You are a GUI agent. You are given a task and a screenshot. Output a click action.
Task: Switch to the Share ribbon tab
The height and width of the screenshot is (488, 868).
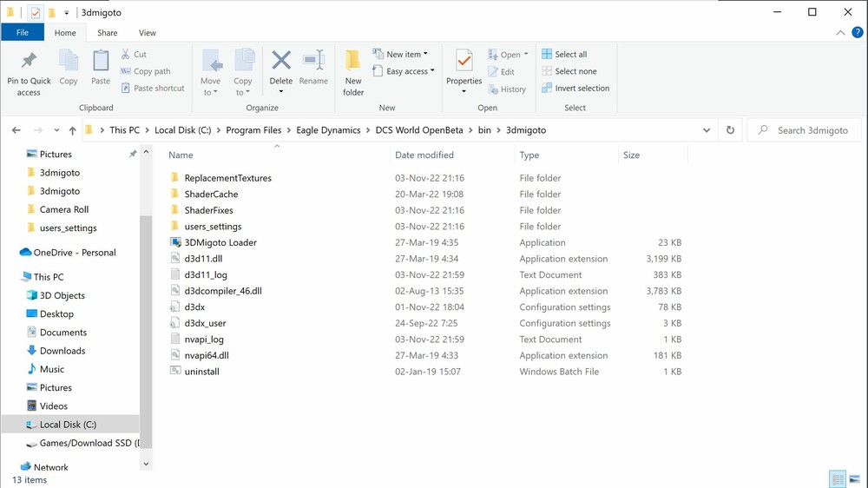click(x=108, y=33)
